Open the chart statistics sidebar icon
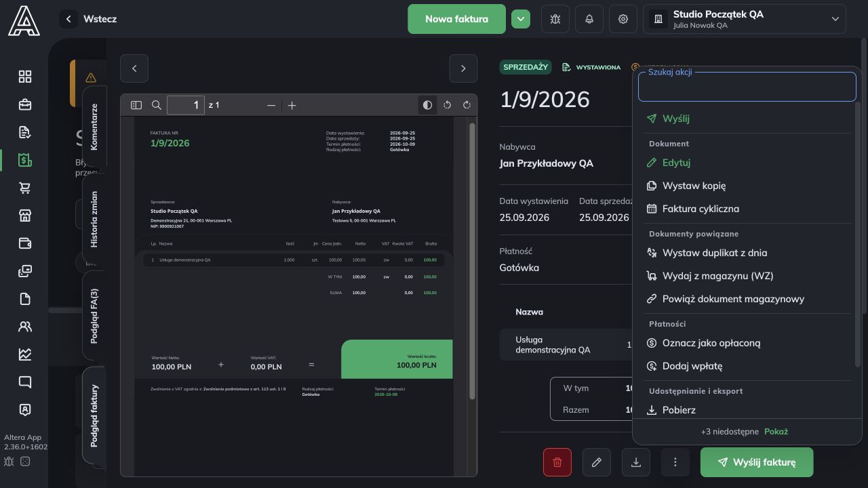868x488 pixels. pyautogui.click(x=25, y=354)
